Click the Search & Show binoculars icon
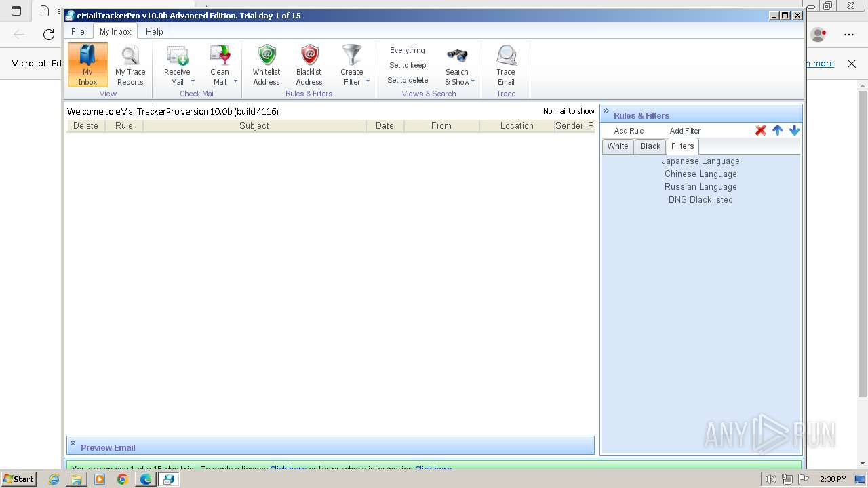The width and height of the screenshot is (868, 488). [x=457, y=56]
